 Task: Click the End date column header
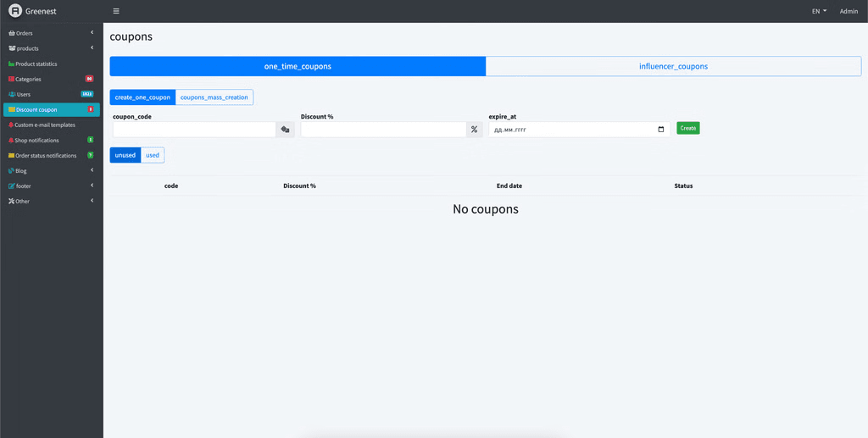[x=509, y=186]
